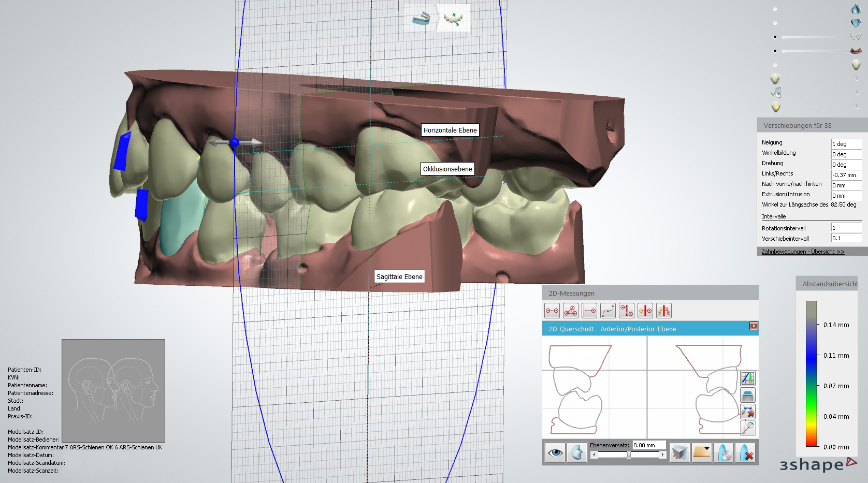This screenshot has height=483, width=868.
Task: Click the delete measurements icon with red X
Action: tap(747, 412)
